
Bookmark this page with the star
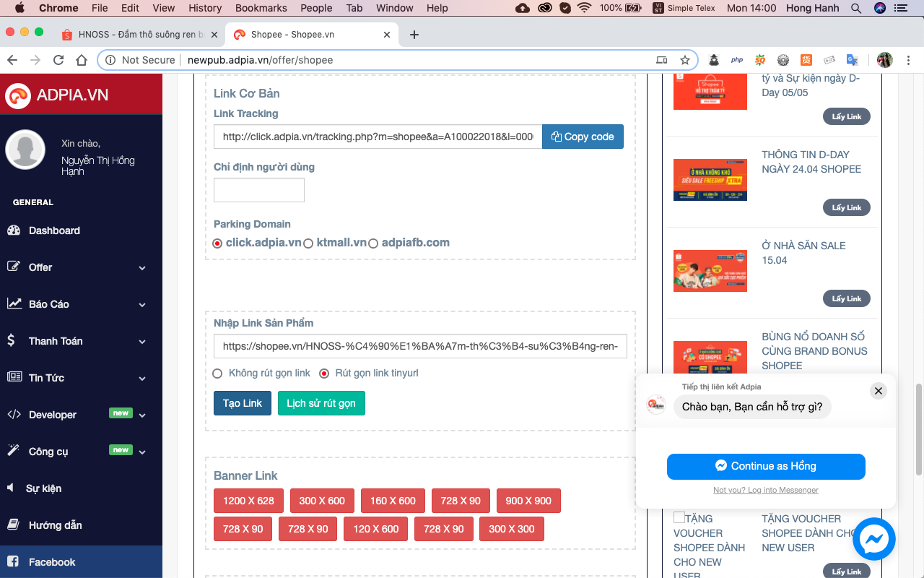685,60
